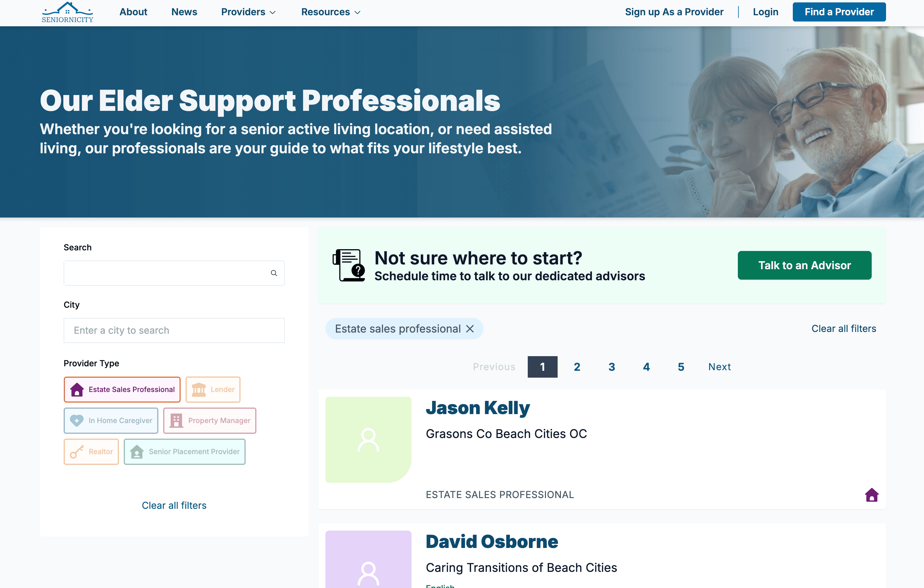Go to results page 3
This screenshot has height=588, width=924.
coord(612,367)
